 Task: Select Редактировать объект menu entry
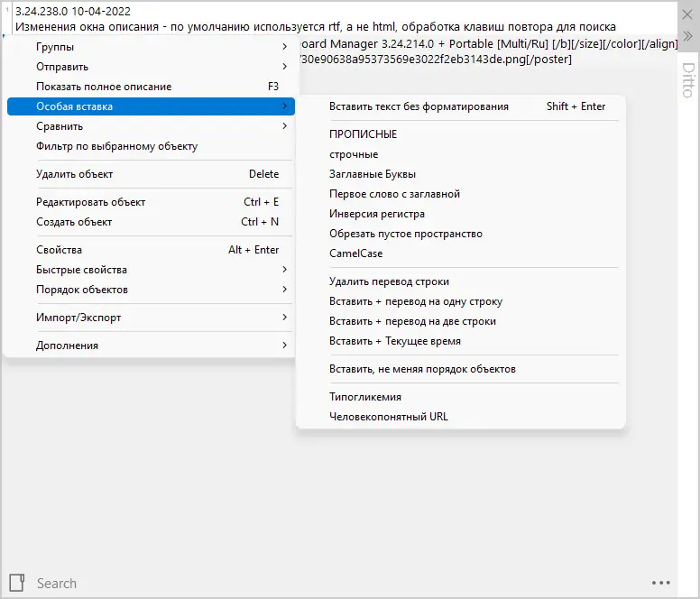(150, 202)
